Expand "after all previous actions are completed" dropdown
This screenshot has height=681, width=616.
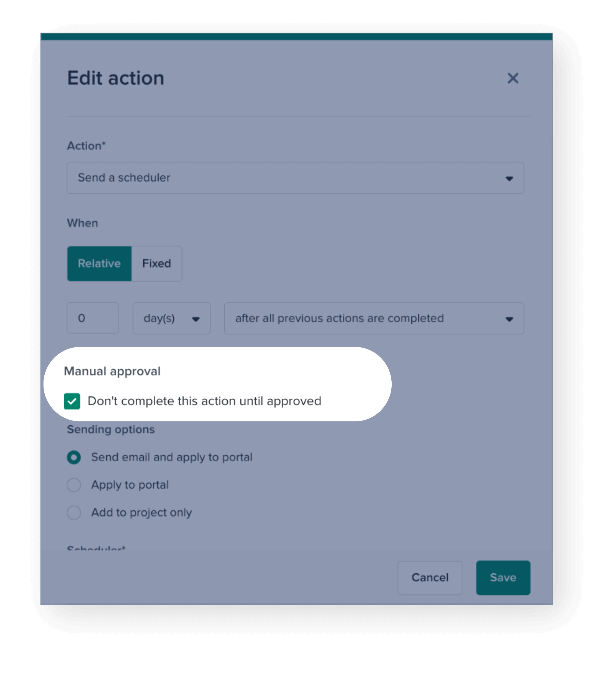coord(373,318)
